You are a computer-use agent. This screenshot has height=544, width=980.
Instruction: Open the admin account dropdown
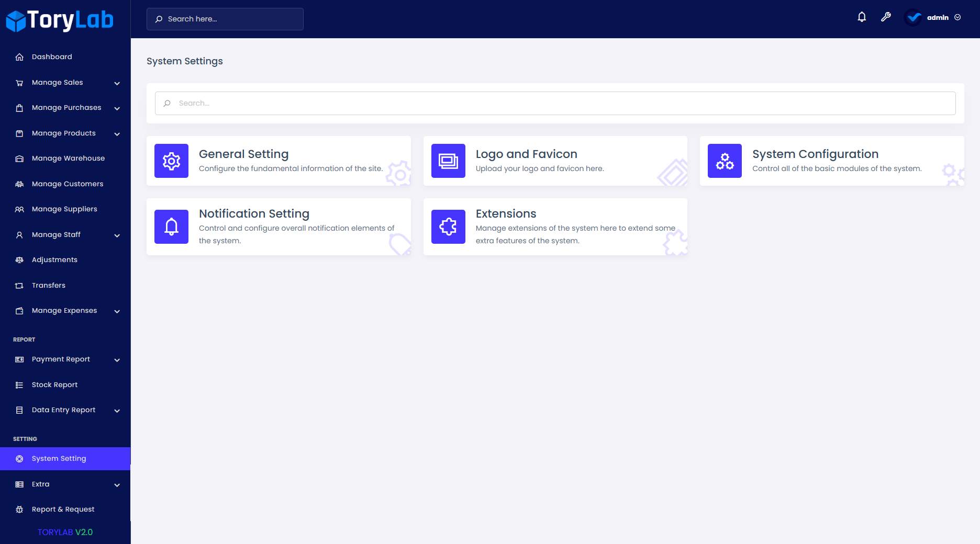tap(937, 17)
